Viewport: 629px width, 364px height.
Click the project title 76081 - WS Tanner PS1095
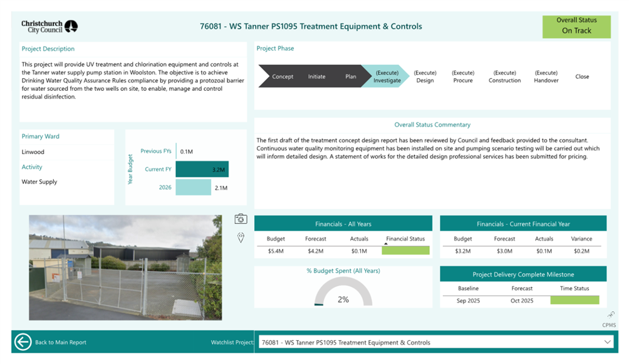click(x=311, y=26)
